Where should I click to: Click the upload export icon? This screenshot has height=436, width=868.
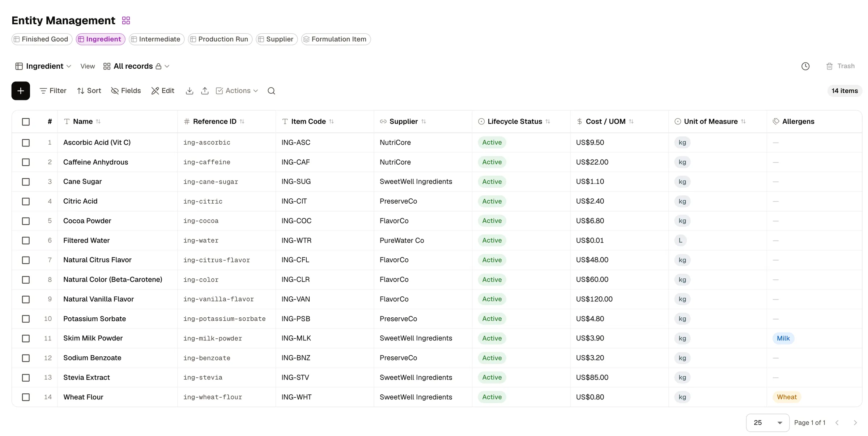point(205,91)
